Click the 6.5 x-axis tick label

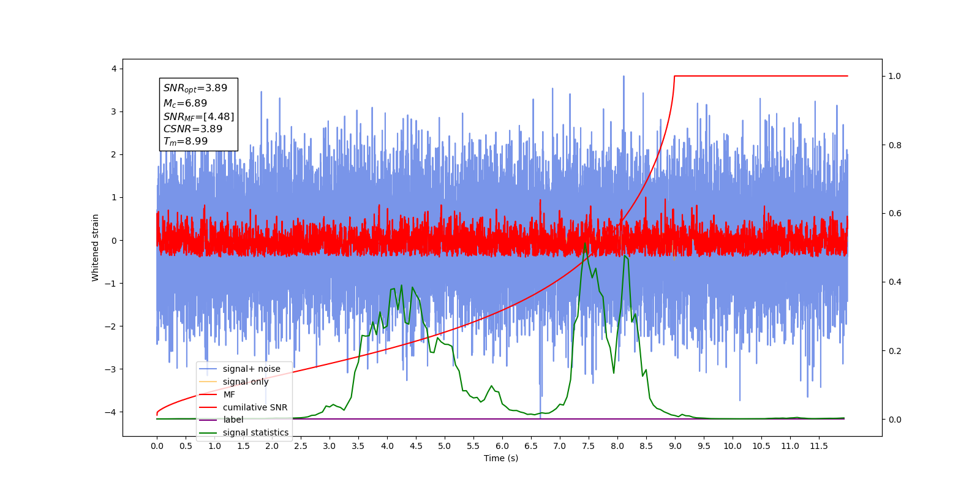(x=531, y=446)
